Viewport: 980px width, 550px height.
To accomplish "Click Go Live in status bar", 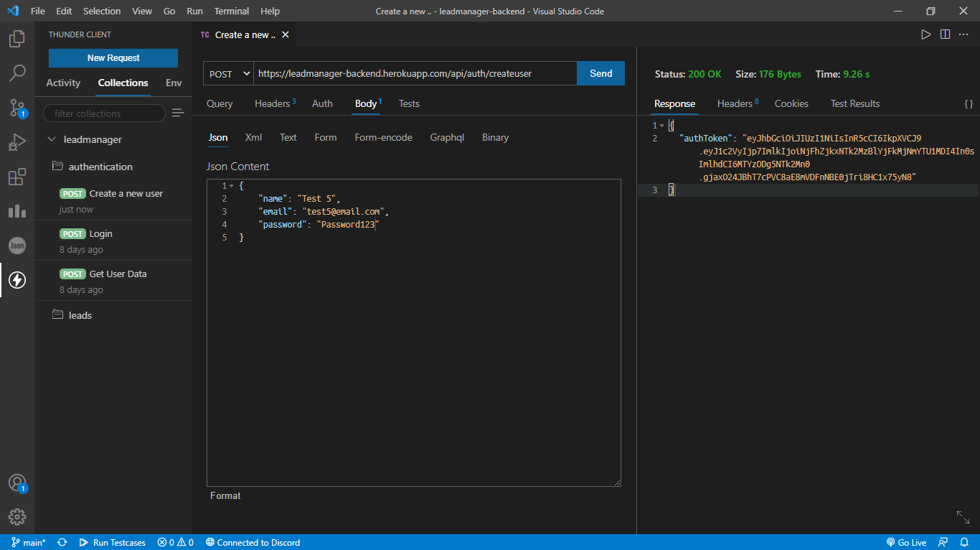I will coord(906,542).
